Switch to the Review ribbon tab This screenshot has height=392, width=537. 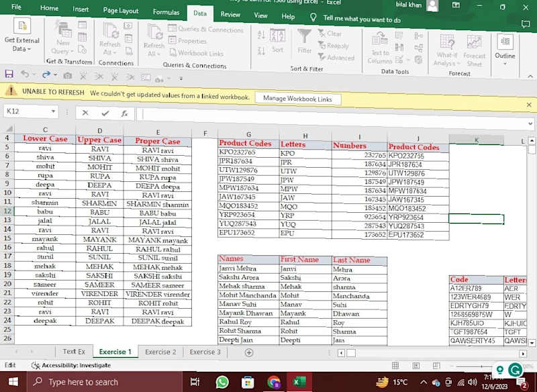pos(230,14)
